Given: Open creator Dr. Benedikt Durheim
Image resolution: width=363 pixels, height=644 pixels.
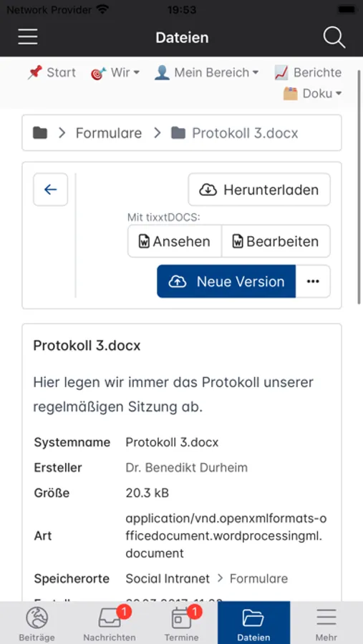Looking at the screenshot, I should 187,467.
